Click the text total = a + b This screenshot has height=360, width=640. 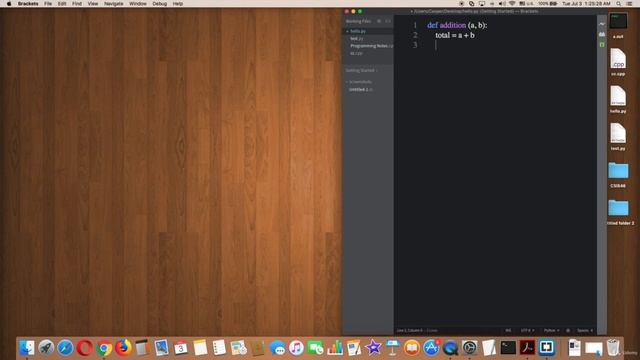[455, 35]
